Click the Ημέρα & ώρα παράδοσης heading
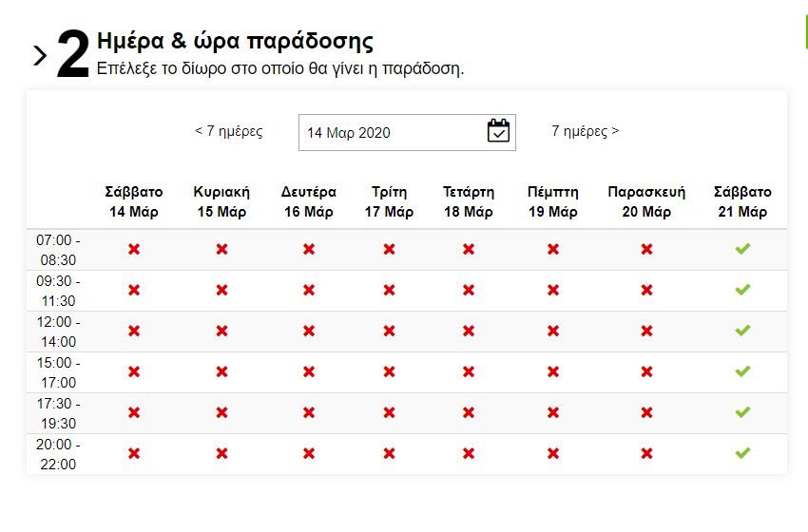This screenshot has height=532, width=808. click(x=235, y=42)
